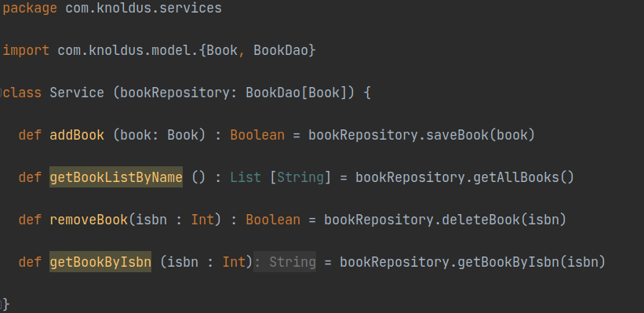Click 'com.knoldus.model.' in the import statement
Image resolution: width=644 pixels, height=313 pixels.
pyautogui.click(x=128, y=50)
